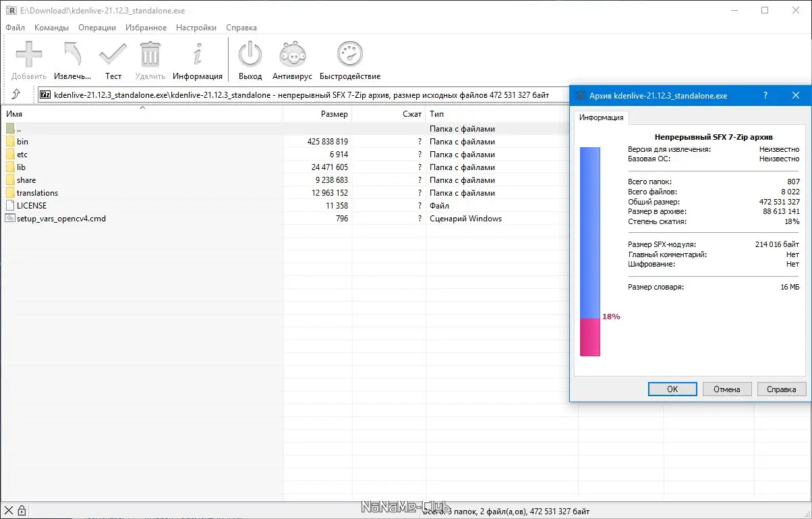Image resolution: width=812 pixels, height=519 pixels.
Task: Open the Избранное menu
Action: coord(146,28)
